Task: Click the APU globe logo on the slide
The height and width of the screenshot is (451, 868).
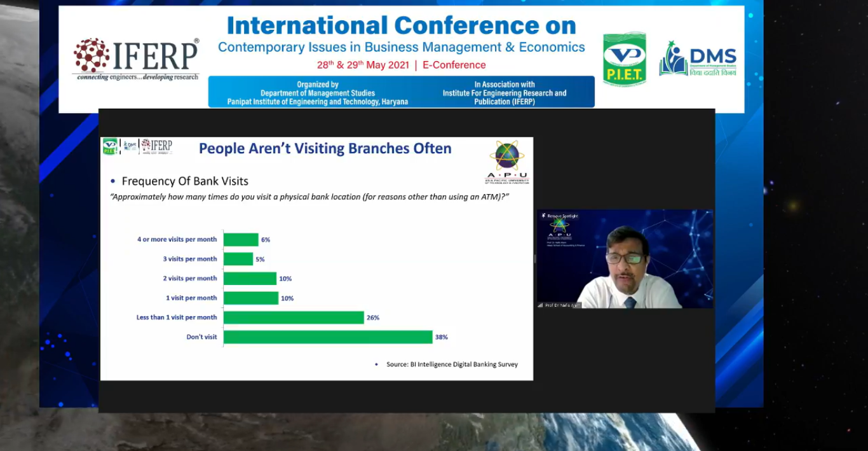Action: (x=507, y=162)
